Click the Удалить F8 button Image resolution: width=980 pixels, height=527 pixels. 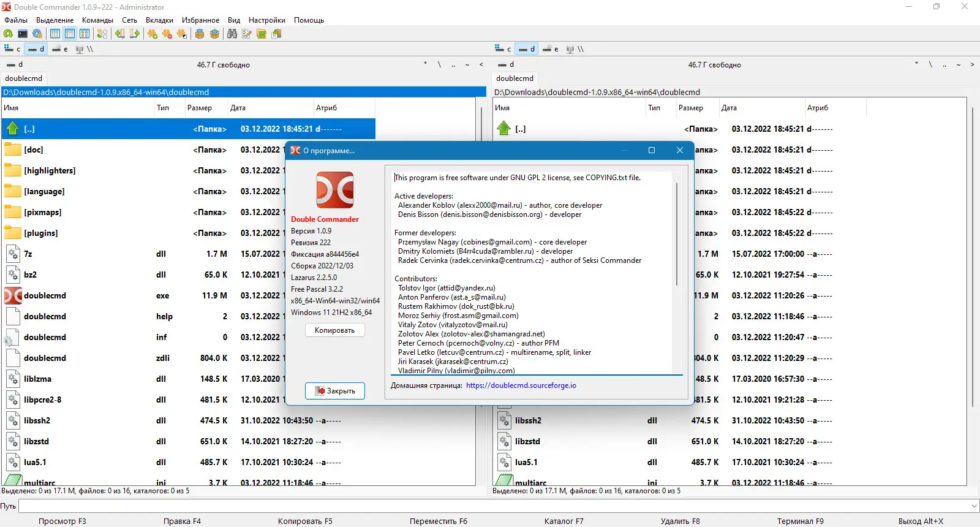point(680,521)
